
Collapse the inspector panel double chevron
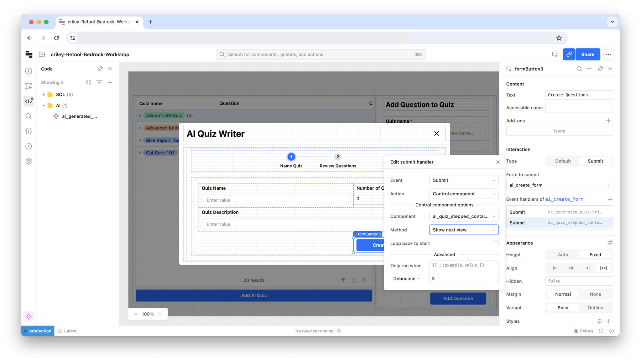pyautogui.click(x=610, y=69)
